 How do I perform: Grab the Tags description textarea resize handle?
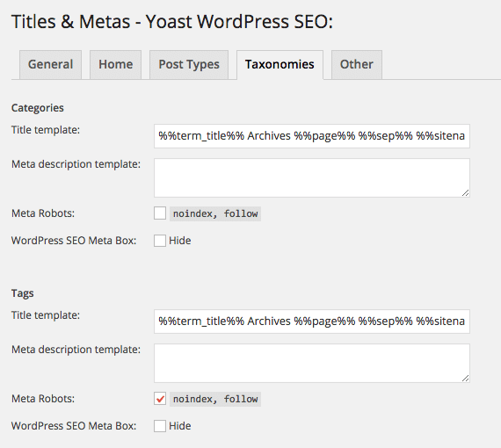pos(466,378)
